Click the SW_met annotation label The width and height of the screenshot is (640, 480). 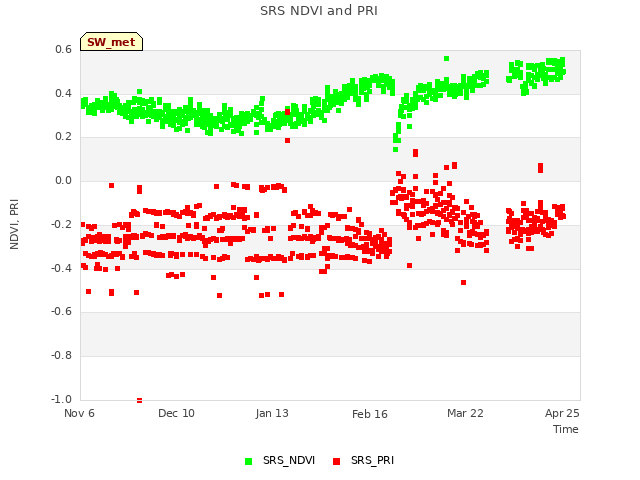(111, 42)
